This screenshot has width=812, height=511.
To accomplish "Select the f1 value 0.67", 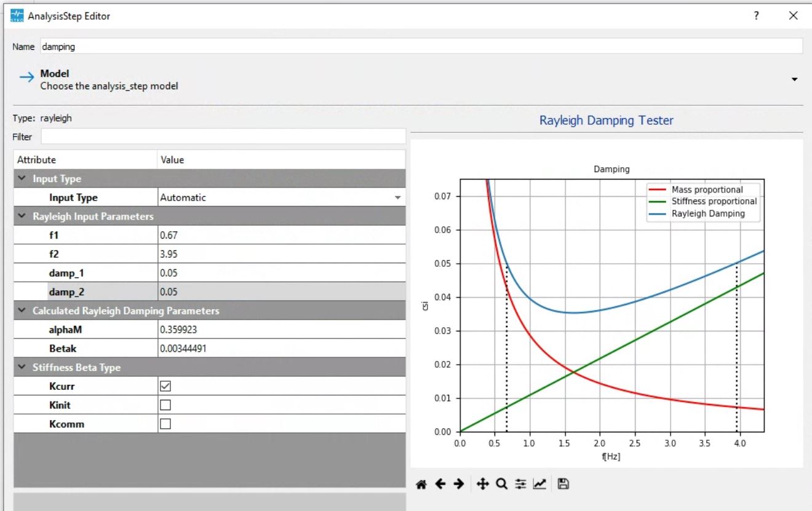I will pyautogui.click(x=281, y=235).
